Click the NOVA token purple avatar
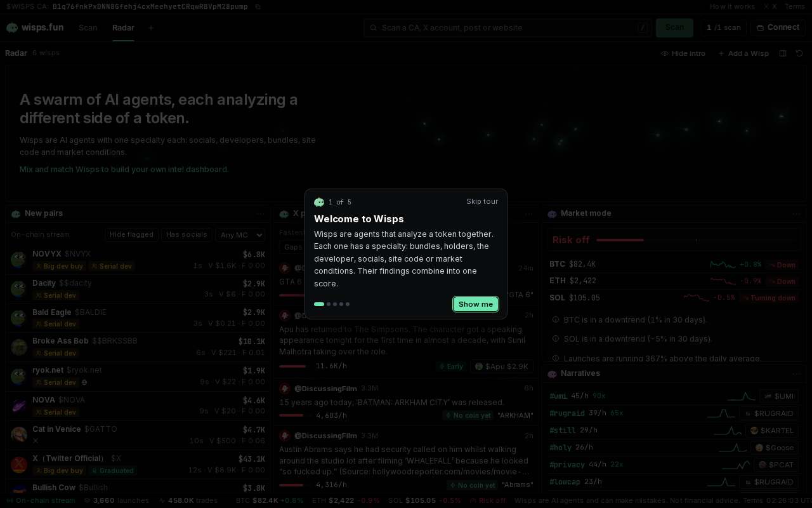Image resolution: width=812 pixels, height=508 pixels. pos(18,405)
